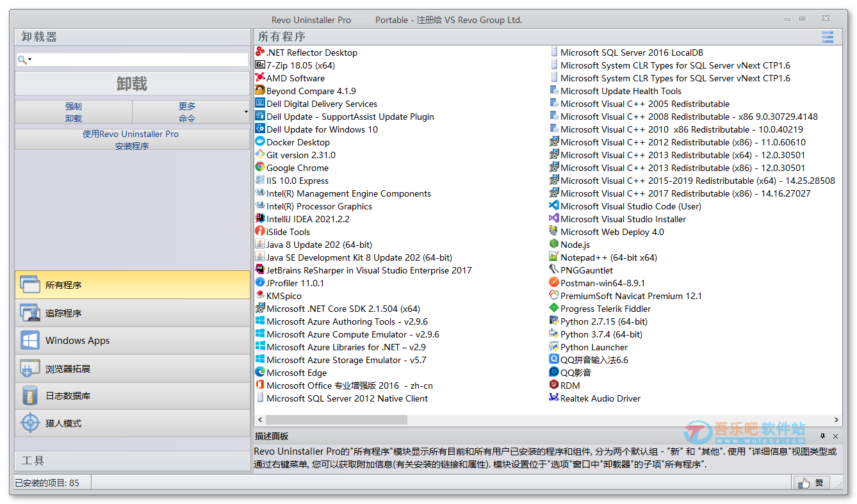Viewport: 857px width, 504px height.
Task: Click the Visual Studio Installer icon
Action: [x=554, y=219]
